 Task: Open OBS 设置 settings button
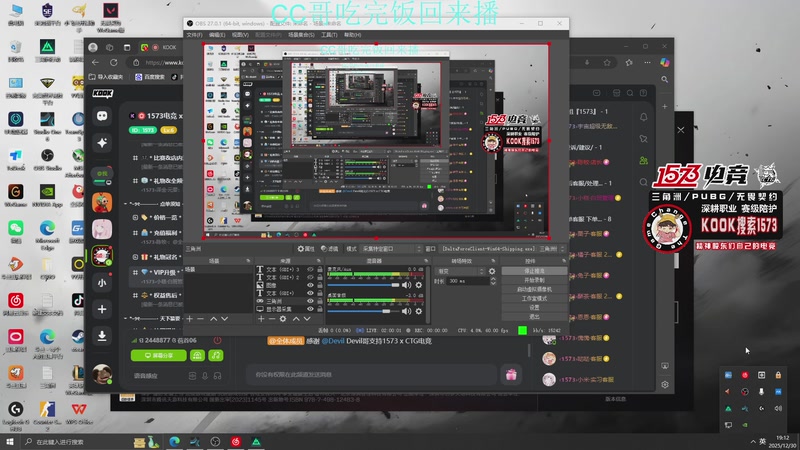[534, 308]
